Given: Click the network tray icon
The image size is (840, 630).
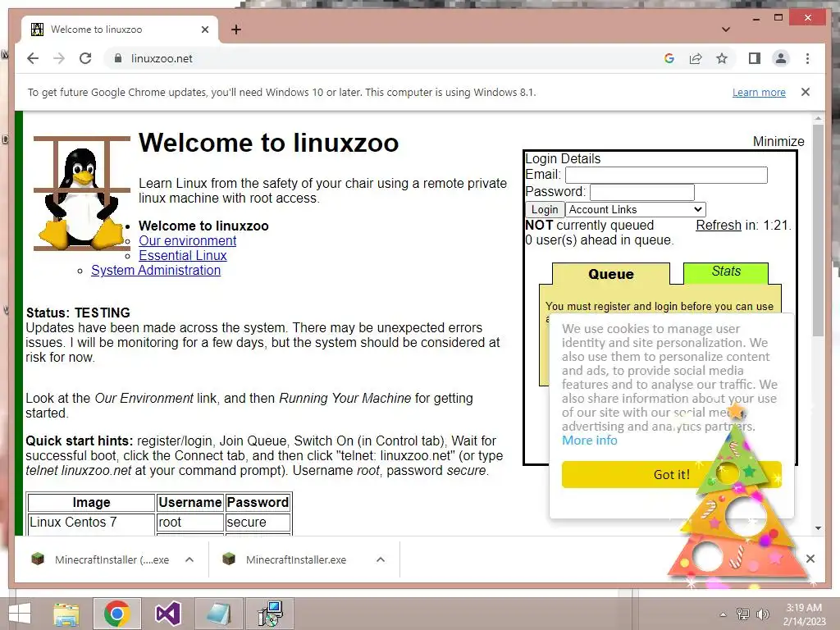Looking at the screenshot, I should click(x=743, y=614).
